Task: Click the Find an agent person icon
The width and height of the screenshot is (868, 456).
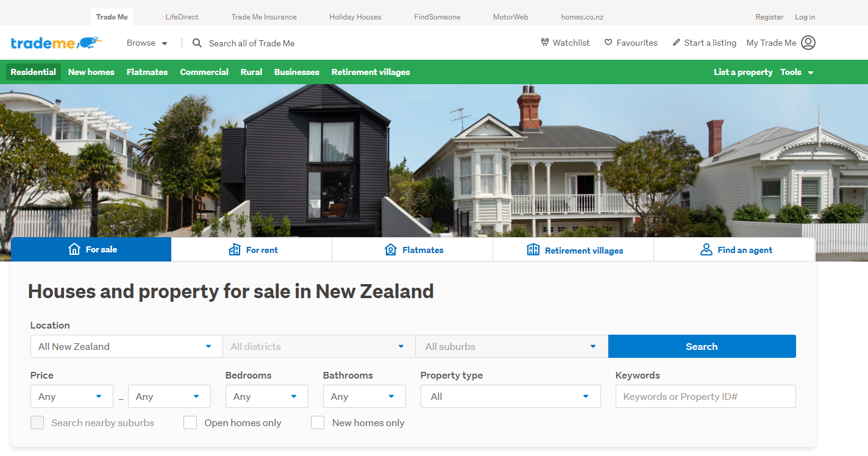Action: [x=706, y=249]
